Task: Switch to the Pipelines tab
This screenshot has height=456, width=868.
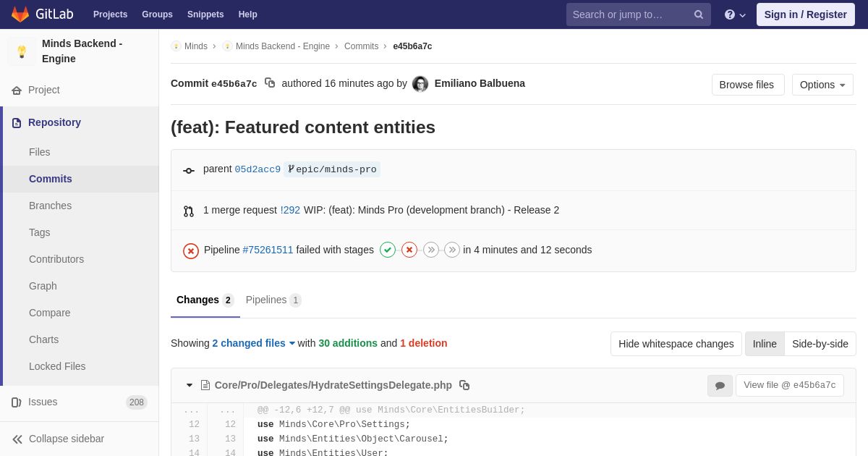Action: [273, 300]
